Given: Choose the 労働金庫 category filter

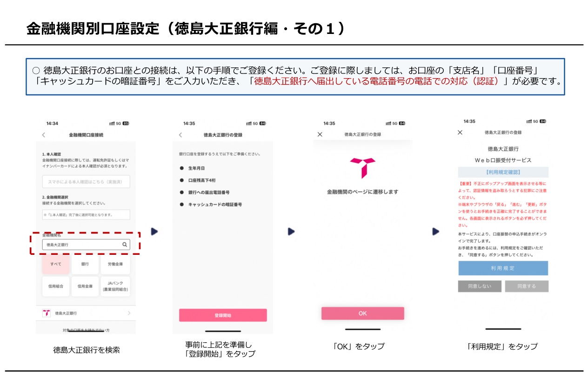Looking at the screenshot, I should (115, 264).
